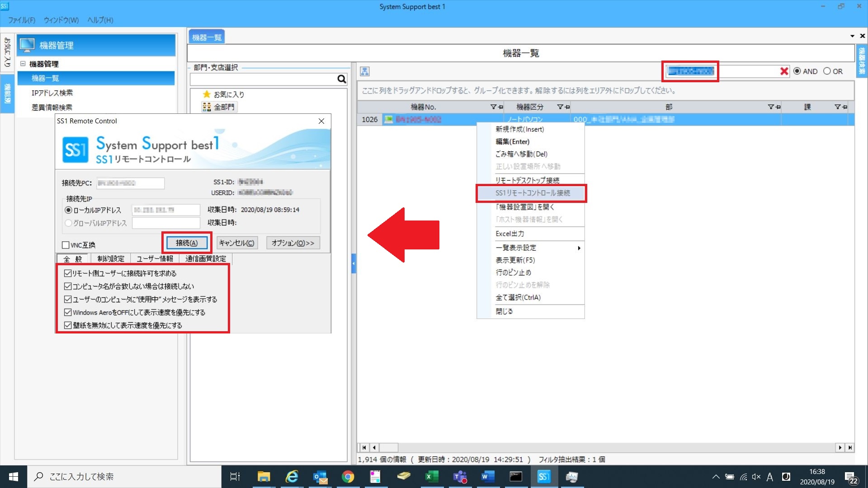
Task: Expand the 一覧表示設定 submenu arrow
Action: [x=579, y=248]
